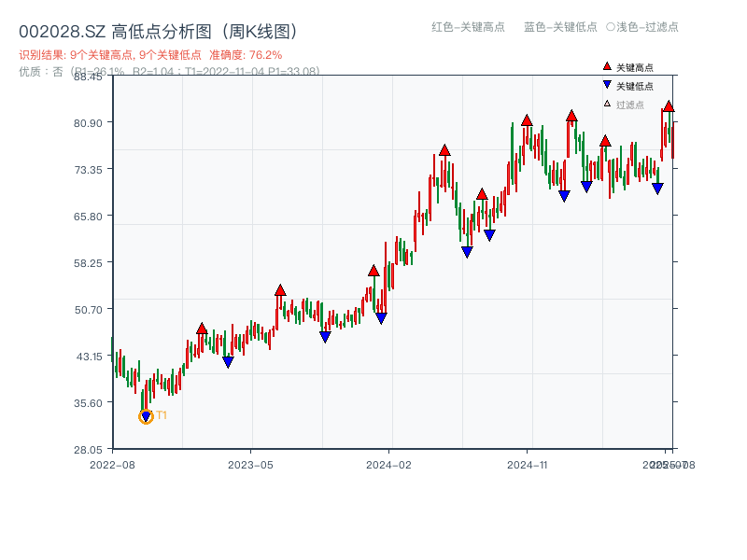Click y-axis label 28.05
The width and height of the screenshot is (747, 560).
point(88,450)
